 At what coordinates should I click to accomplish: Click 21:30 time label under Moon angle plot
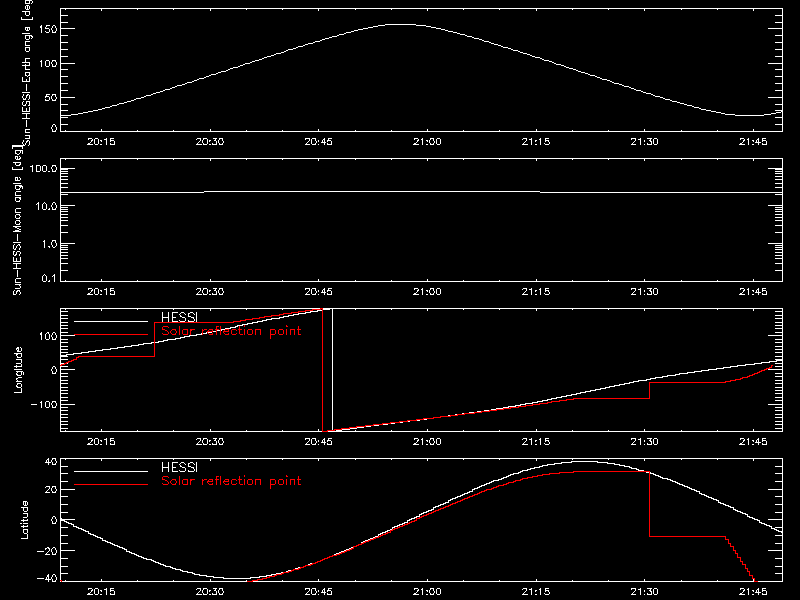(x=644, y=292)
